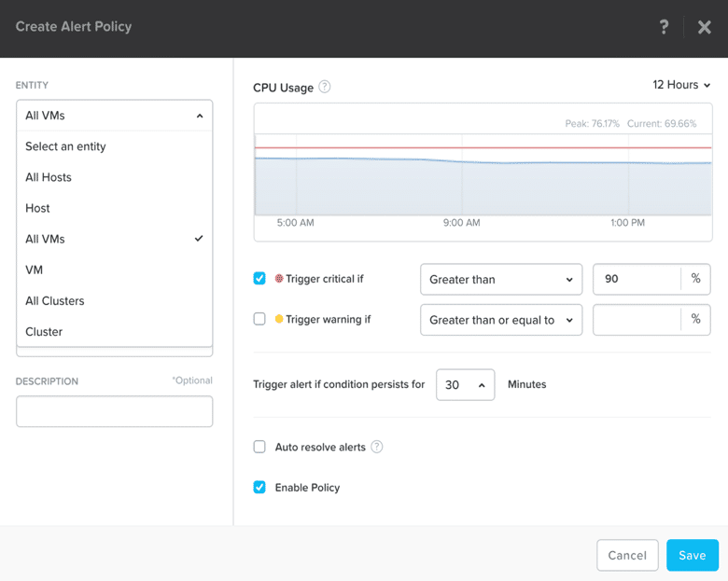Open the 12 Hours time range dropdown
This screenshot has height=581, width=728.
click(x=681, y=85)
